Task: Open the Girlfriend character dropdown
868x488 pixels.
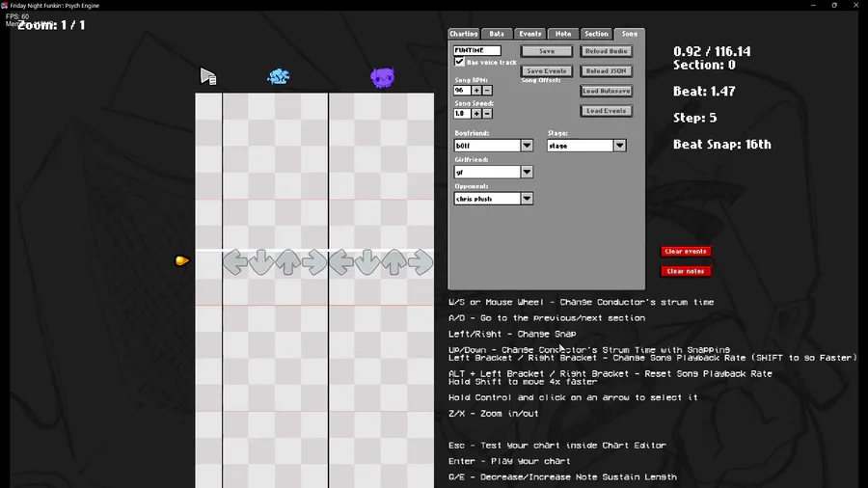Action: [x=527, y=172]
